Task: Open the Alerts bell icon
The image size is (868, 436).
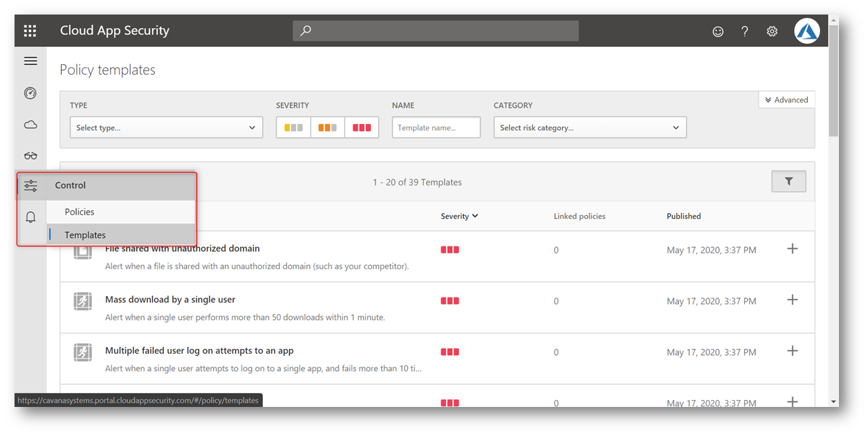Action: tap(30, 217)
